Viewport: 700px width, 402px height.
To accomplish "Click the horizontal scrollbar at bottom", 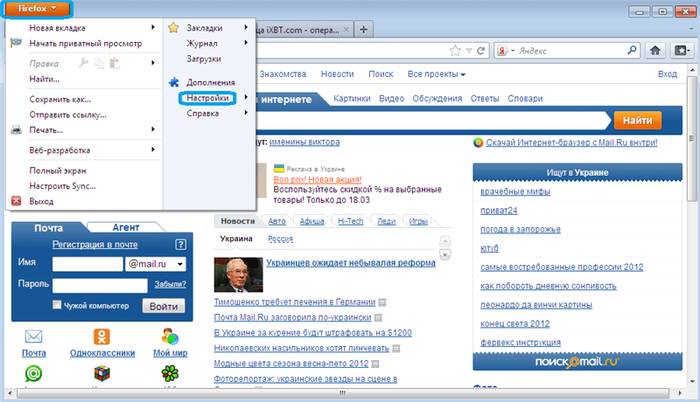I will click(x=342, y=393).
